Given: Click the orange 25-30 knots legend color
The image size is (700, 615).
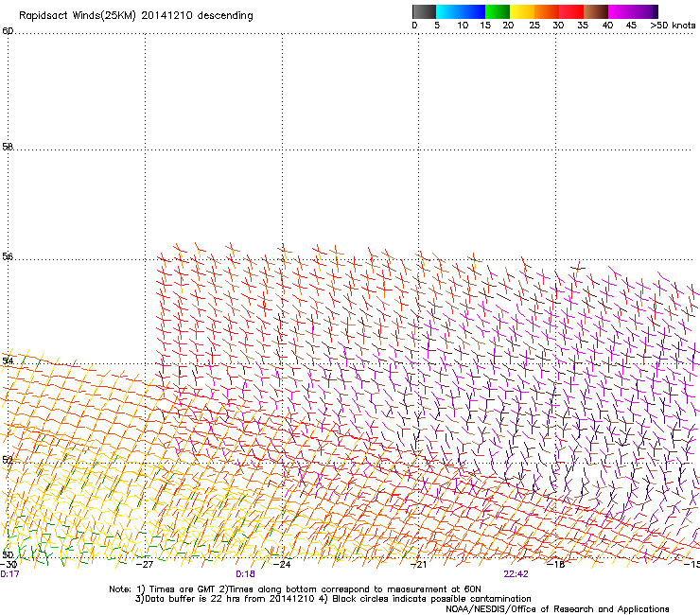Looking at the screenshot, I should tap(547, 11).
